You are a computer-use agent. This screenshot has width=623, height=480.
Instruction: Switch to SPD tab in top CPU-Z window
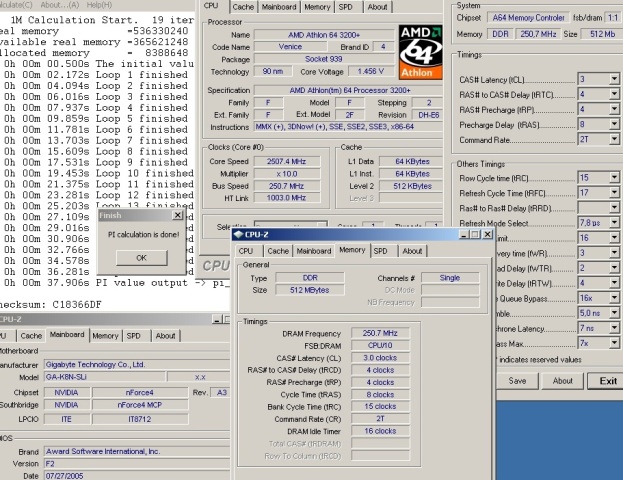click(x=346, y=7)
